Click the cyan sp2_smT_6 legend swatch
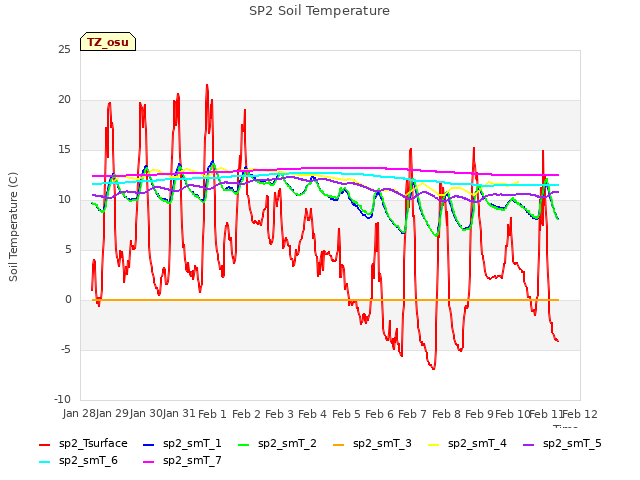This screenshot has width=640, height=480. pyautogui.click(x=44, y=462)
